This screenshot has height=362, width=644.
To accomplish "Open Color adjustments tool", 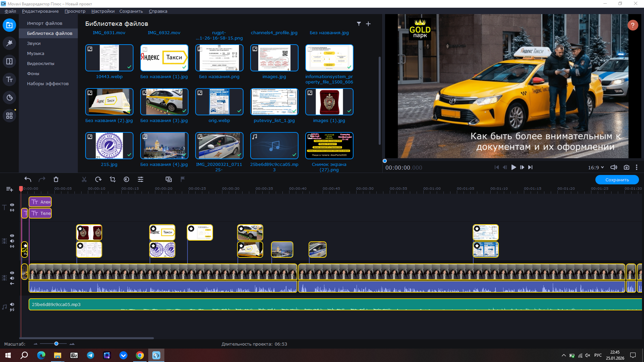I will coord(126,179).
